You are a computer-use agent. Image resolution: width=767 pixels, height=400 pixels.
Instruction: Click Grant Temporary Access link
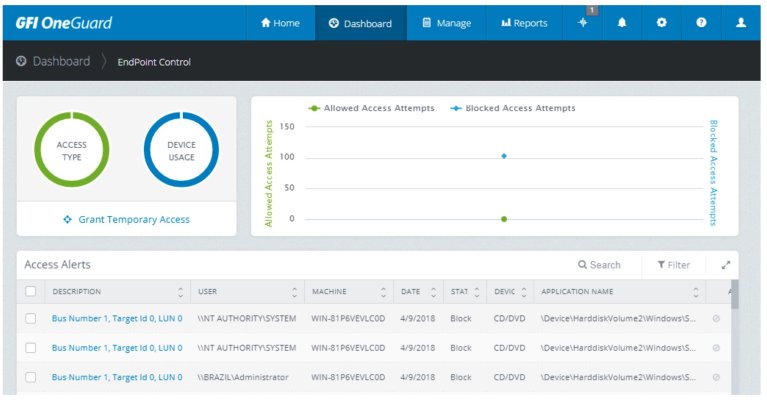point(126,219)
